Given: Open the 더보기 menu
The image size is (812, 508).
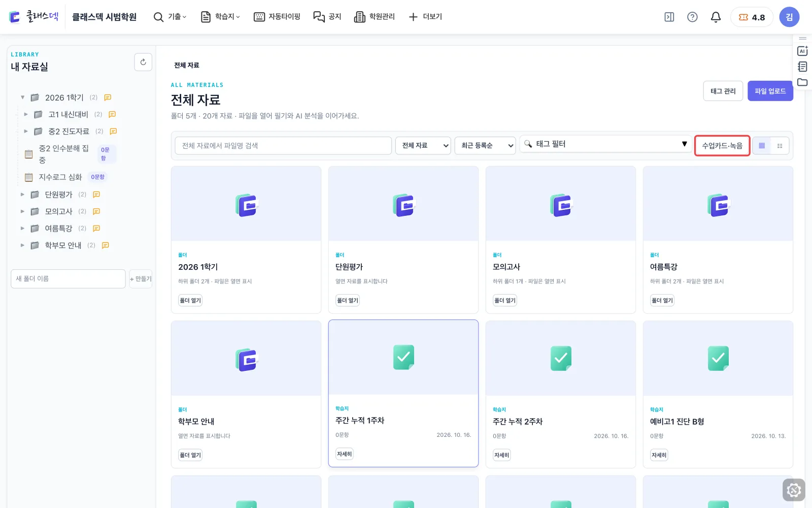Looking at the screenshot, I should pos(425,17).
